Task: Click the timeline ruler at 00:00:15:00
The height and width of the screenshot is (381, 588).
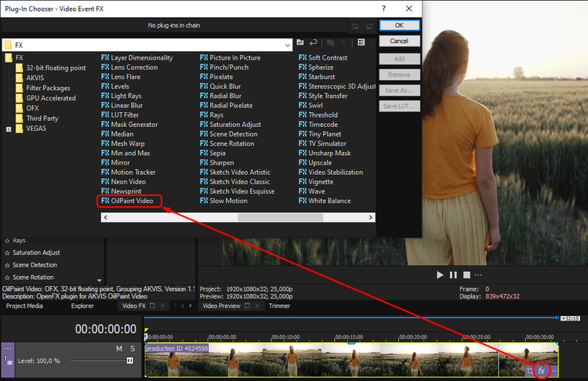Action: pyautogui.click(x=349, y=337)
